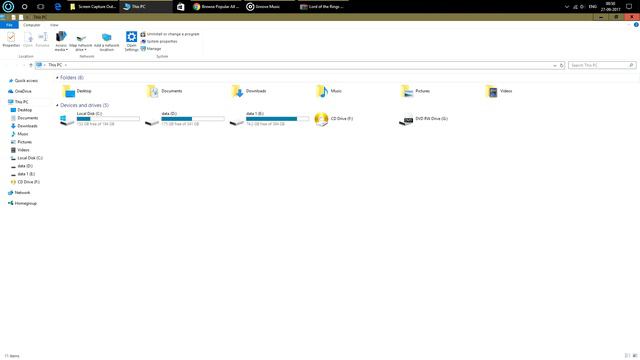Viewport: 640px width, 360px height.
Task: Select the Downloads folder in main pane
Action: (249, 91)
